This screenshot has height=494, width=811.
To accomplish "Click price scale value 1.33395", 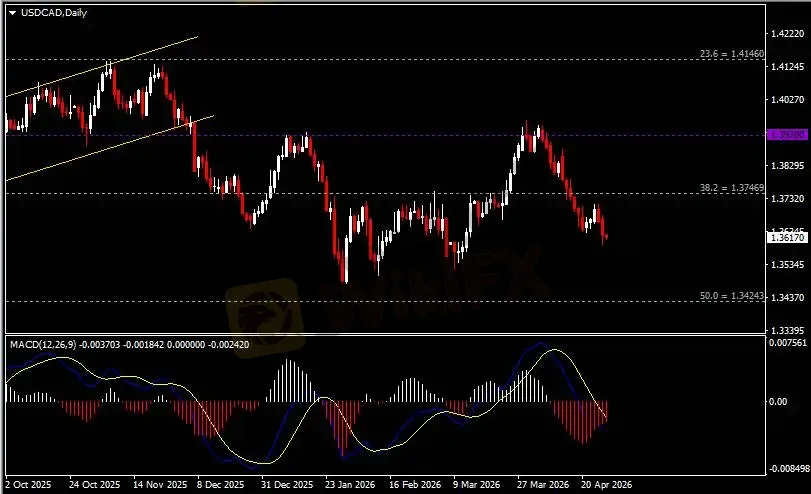I will (x=787, y=330).
